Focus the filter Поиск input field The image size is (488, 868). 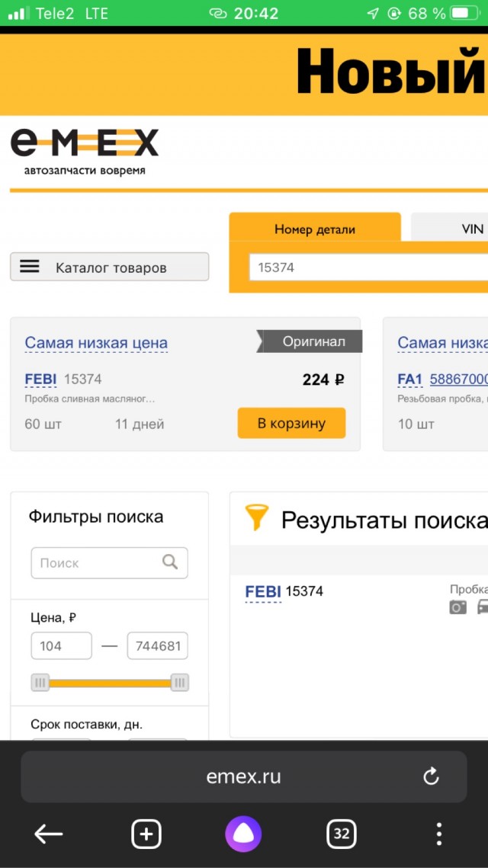109,563
